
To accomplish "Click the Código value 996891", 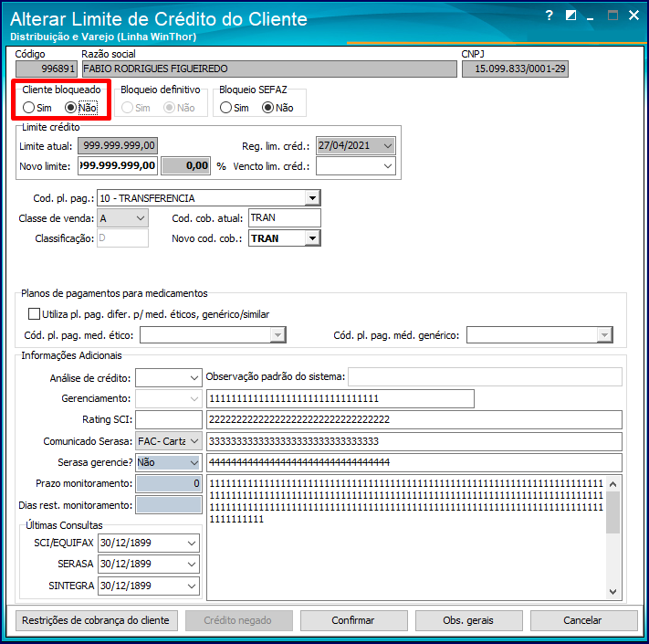I will [47, 69].
